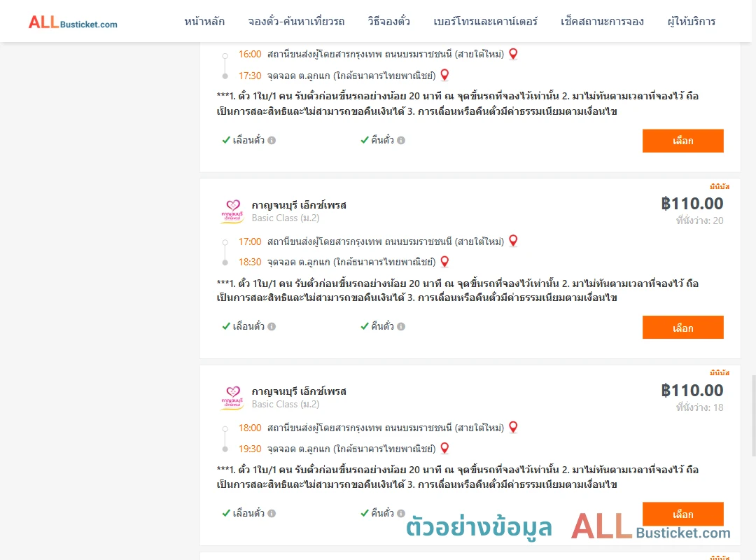Open จองตั๋ว-ค้นหาเที่ยวรถ menu item
756x560 pixels.
click(296, 22)
